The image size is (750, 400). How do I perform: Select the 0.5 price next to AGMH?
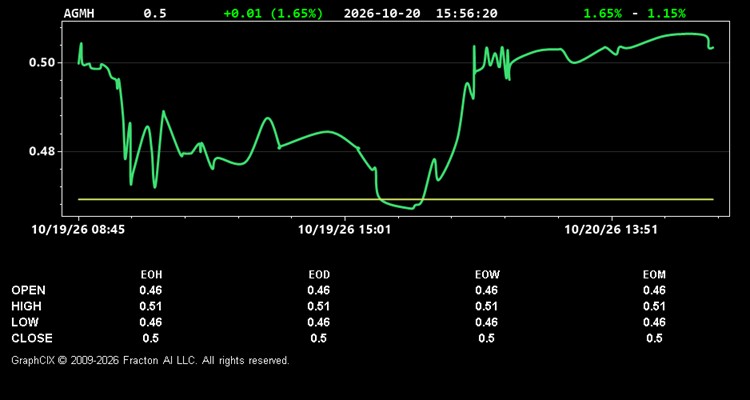[155, 13]
